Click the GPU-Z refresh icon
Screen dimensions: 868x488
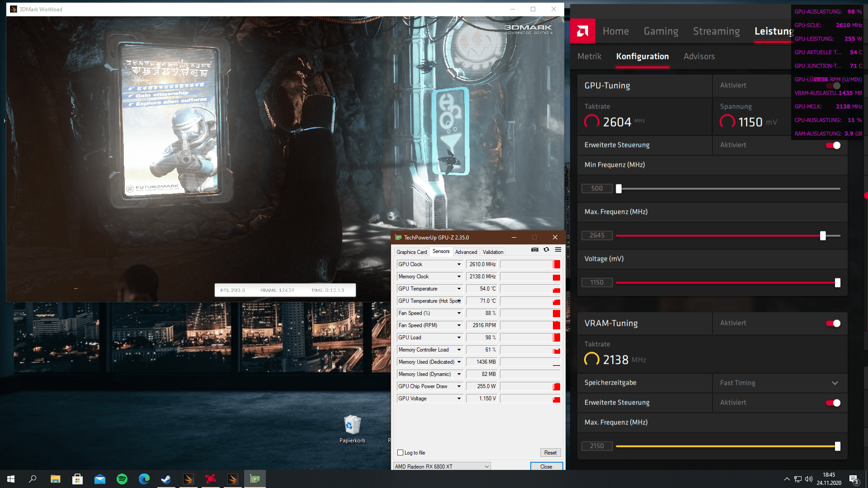pos(546,249)
